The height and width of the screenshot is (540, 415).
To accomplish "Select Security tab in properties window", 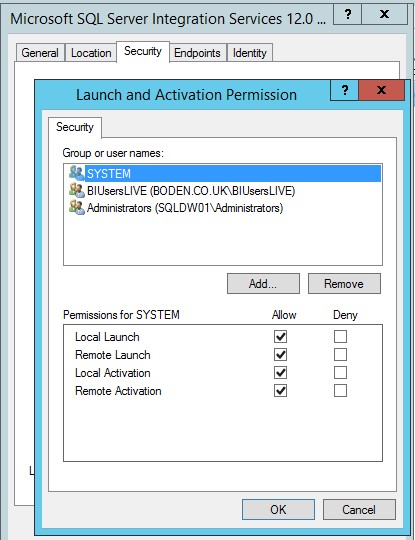I will click(143, 52).
